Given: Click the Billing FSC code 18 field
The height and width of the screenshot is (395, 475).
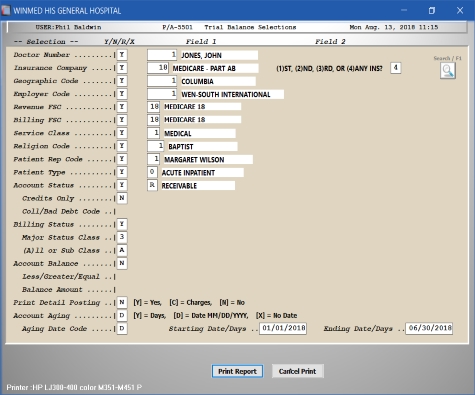Looking at the screenshot, I should [153, 120].
